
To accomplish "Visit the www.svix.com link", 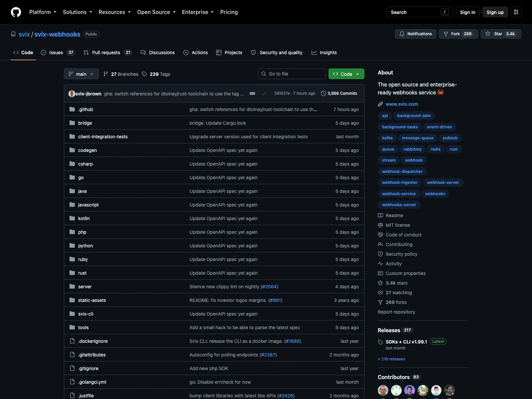I will click(402, 104).
